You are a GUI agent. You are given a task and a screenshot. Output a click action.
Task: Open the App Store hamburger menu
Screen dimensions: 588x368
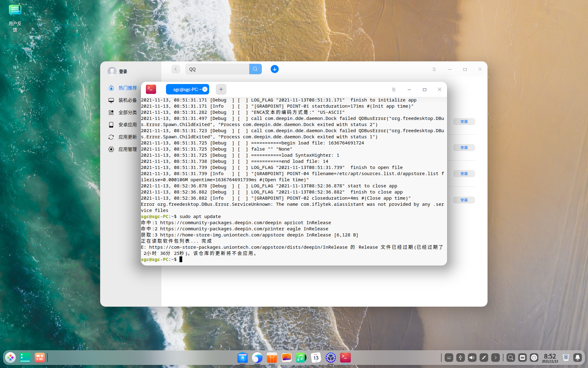click(x=434, y=69)
